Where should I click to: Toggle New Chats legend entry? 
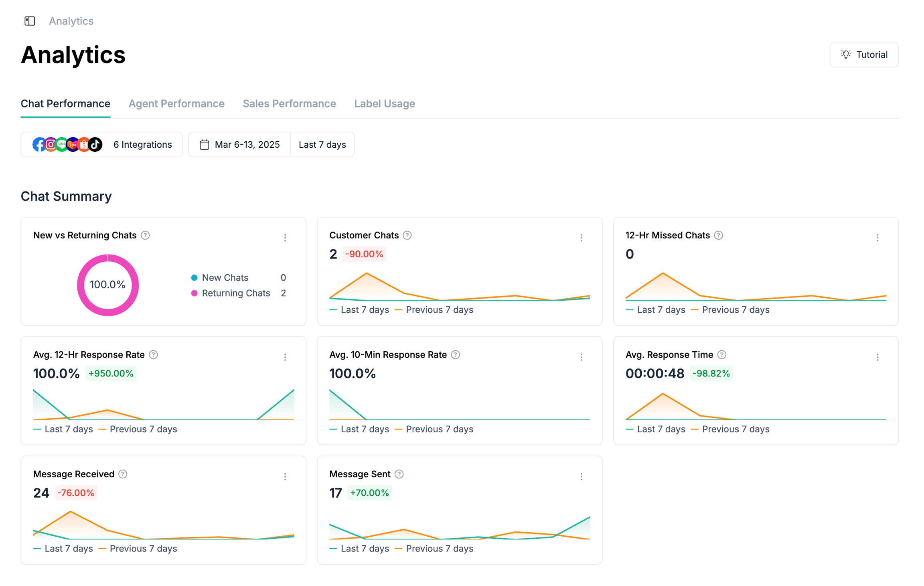(x=225, y=278)
